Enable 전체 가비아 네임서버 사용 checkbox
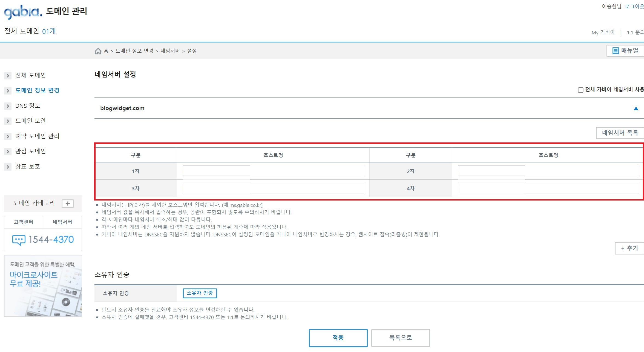Viewport: 644px width, 352px height. [x=580, y=90]
